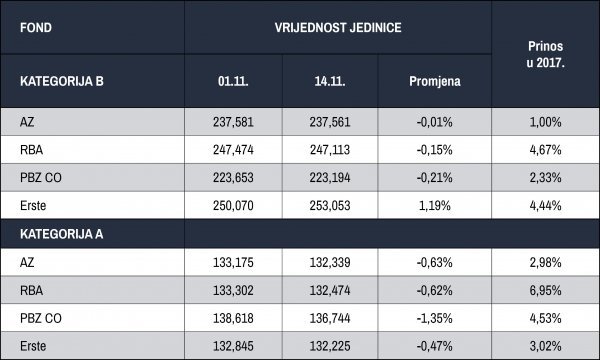600x360 pixels.
Task: Select the VRIJEDNOST JEDINICE header
Action: [338, 28]
